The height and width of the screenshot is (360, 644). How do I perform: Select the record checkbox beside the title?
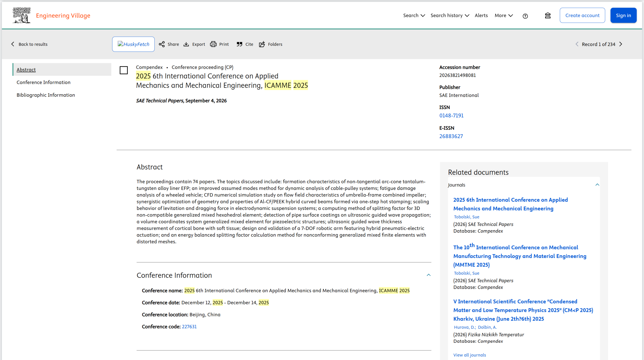point(124,70)
